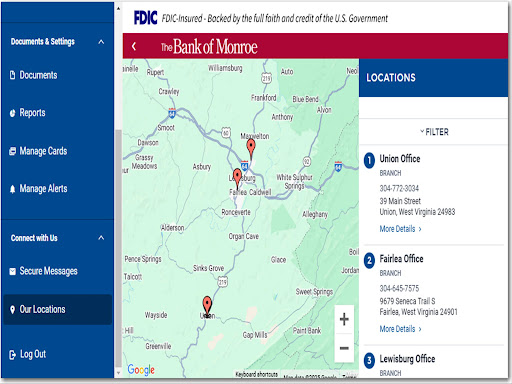Click the Our Locations pin icon
Image resolution: width=512 pixels, height=384 pixels.
12,310
